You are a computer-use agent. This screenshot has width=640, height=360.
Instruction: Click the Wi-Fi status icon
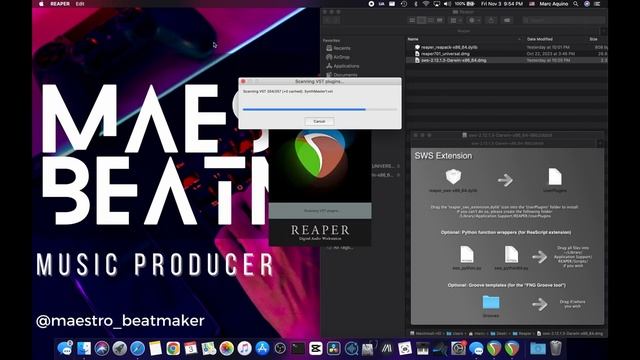pyautogui.click(x=426, y=4)
